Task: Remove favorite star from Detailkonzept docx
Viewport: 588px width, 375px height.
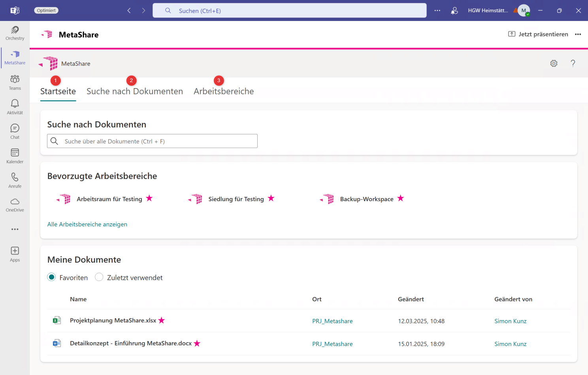Action: 197,343
